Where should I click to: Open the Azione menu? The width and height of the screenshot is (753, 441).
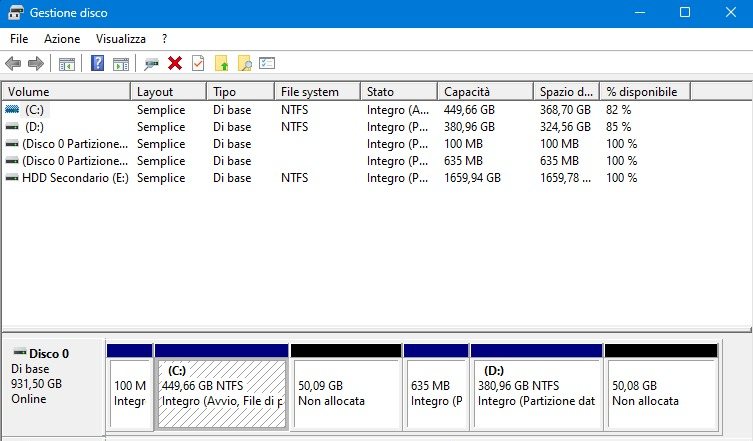pyautogui.click(x=62, y=39)
